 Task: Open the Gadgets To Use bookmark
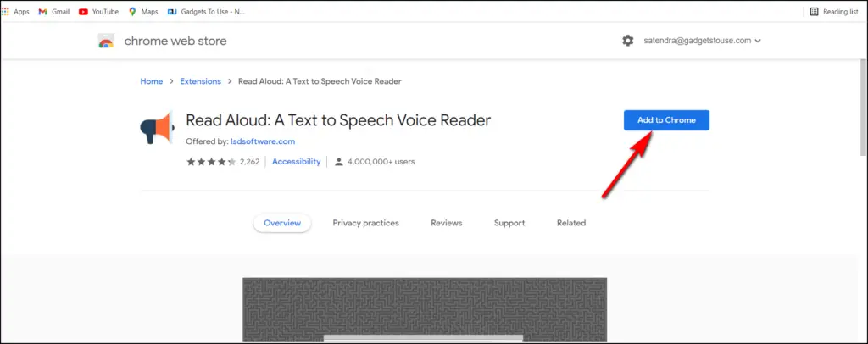[x=207, y=12]
